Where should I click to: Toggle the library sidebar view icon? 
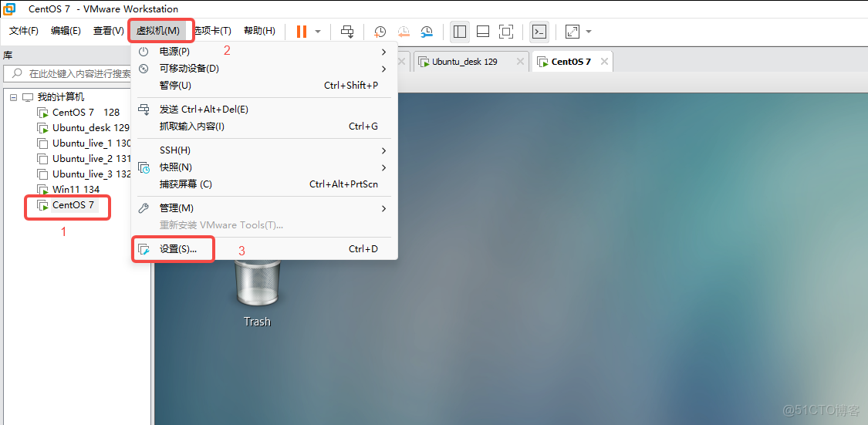[x=460, y=32]
